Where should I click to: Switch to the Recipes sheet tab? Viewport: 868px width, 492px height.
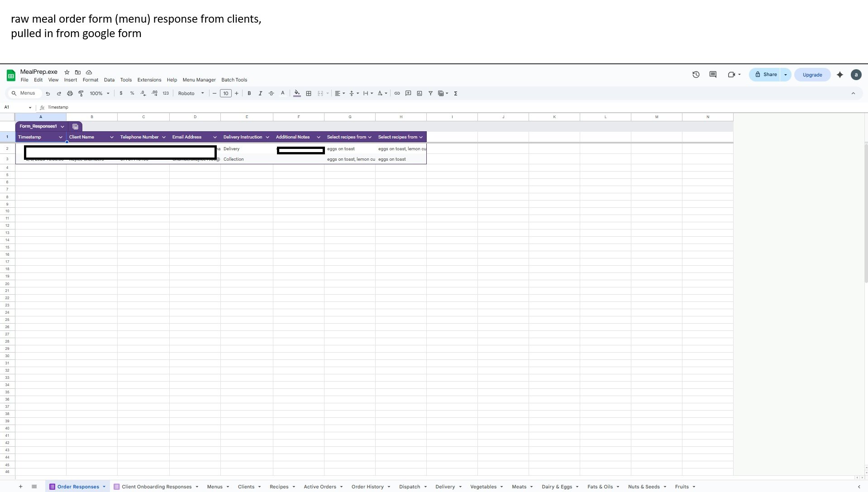pyautogui.click(x=279, y=487)
